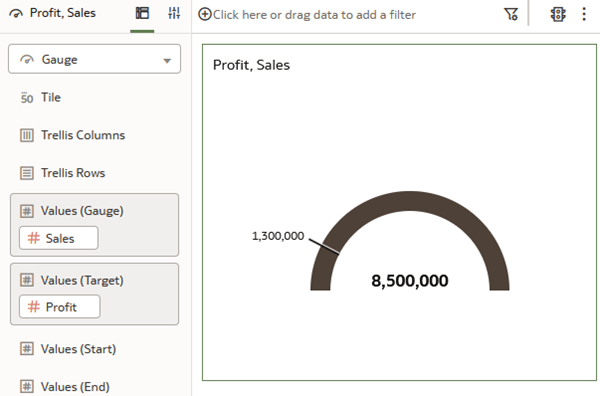Viewport: 600px width, 396px height.
Task: Click the Values (End) grid icon
Action: (x=27, y=386)
